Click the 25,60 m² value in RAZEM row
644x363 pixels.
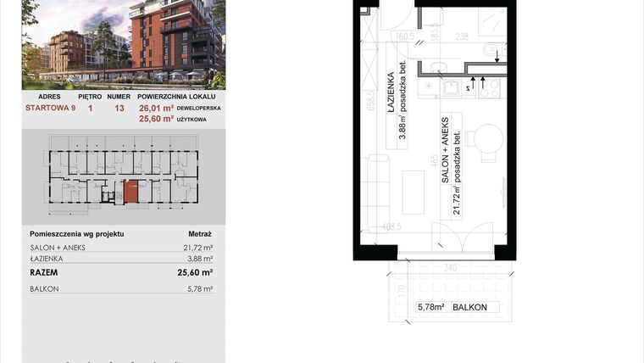tap(195, 272)
